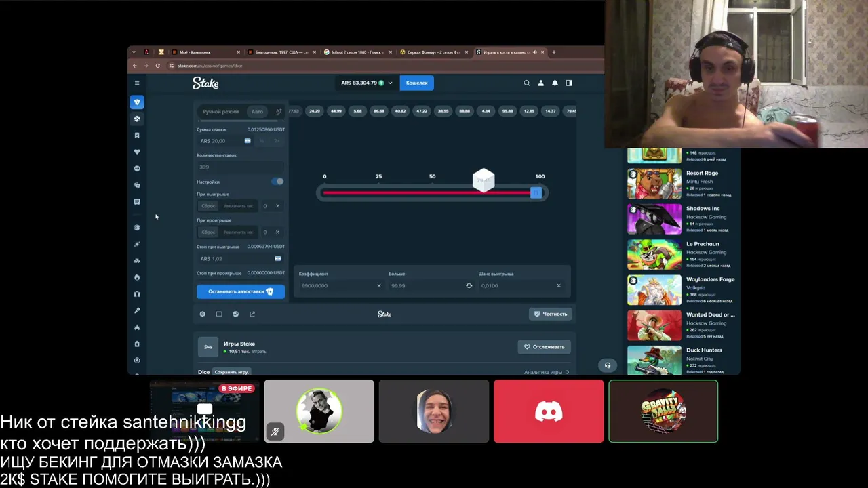Click the pop-out chart icon below game
The image size is (868, 488).
click(x=252, y=314)
